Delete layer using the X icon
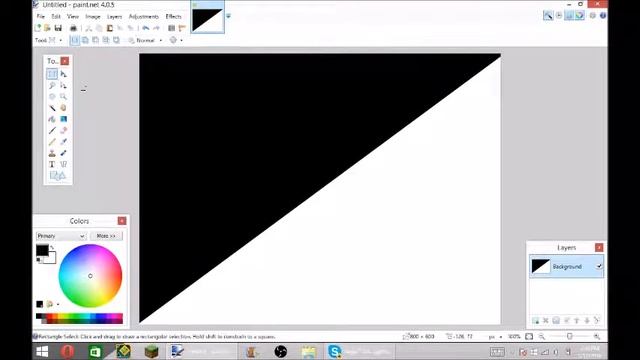640x360 pixels. (x=546, y=320)
